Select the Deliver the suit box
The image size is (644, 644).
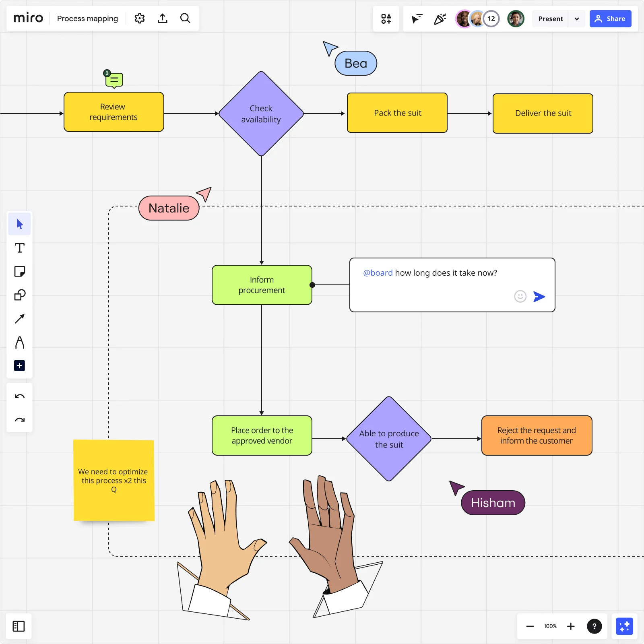coord(543,114)
